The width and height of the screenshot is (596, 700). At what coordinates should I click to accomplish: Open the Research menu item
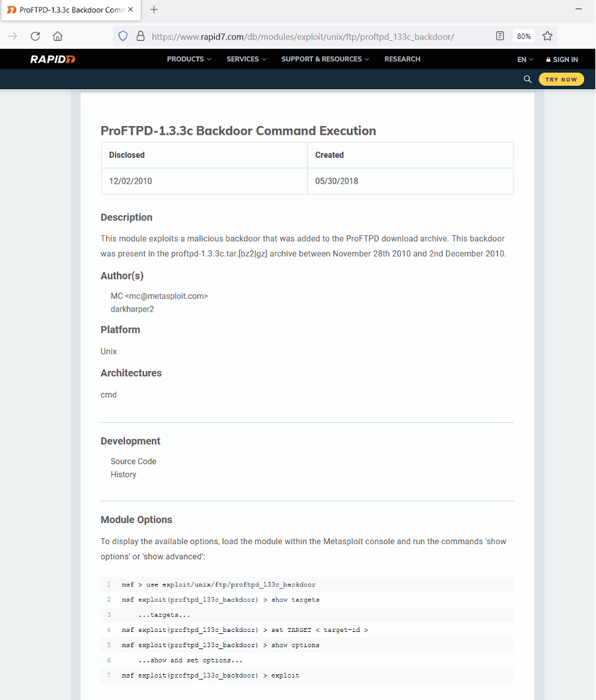pos(402,59)
